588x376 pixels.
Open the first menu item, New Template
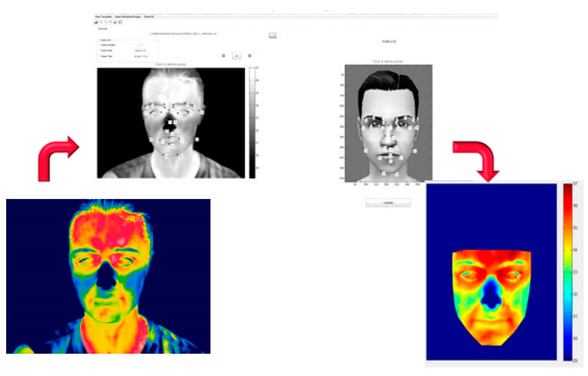click(x=103, y=17)
